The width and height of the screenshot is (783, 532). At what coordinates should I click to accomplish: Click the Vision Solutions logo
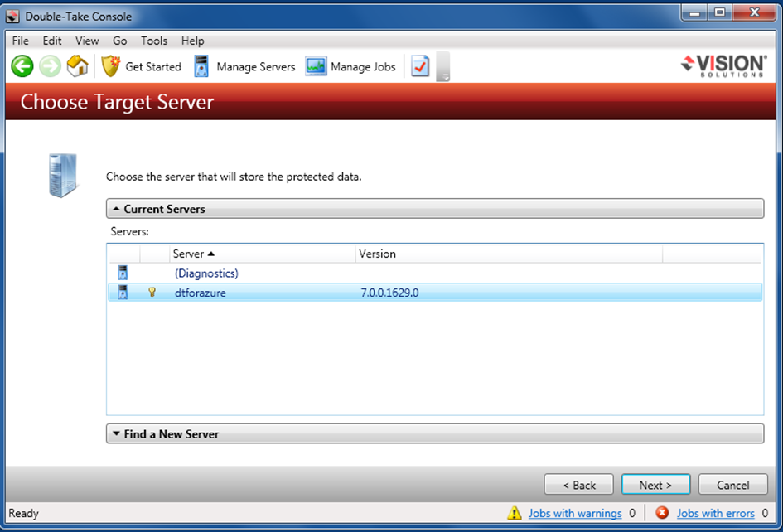tap(723, 65)
